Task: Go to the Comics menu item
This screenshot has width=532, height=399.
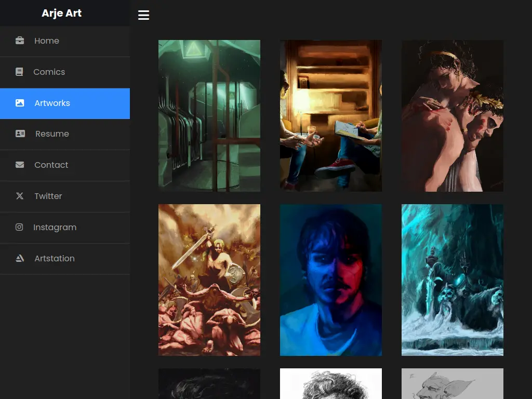Action: (49, 72)
